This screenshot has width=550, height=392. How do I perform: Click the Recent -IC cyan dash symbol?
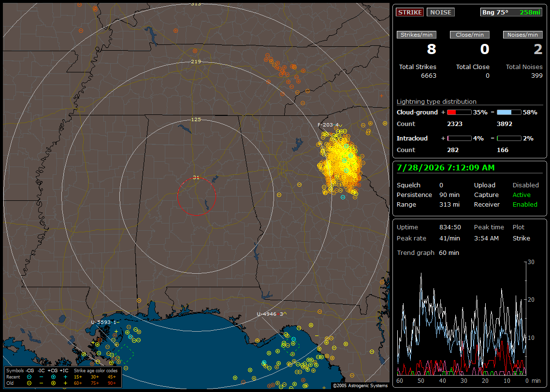(41, 377)
